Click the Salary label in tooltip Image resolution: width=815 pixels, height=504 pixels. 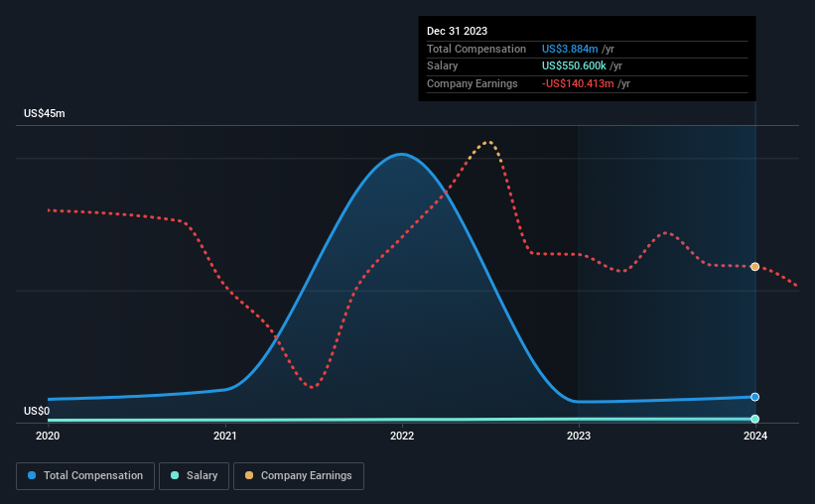point(443,66)
